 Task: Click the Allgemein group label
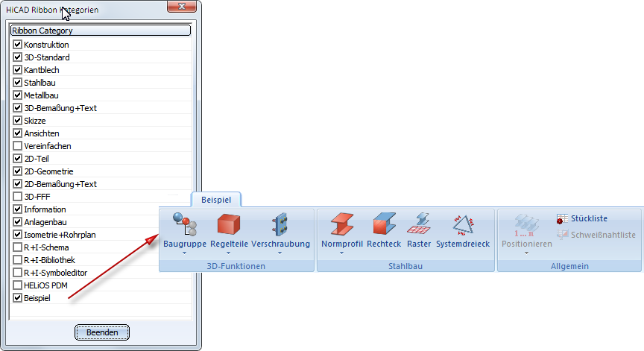coord(569,266)
